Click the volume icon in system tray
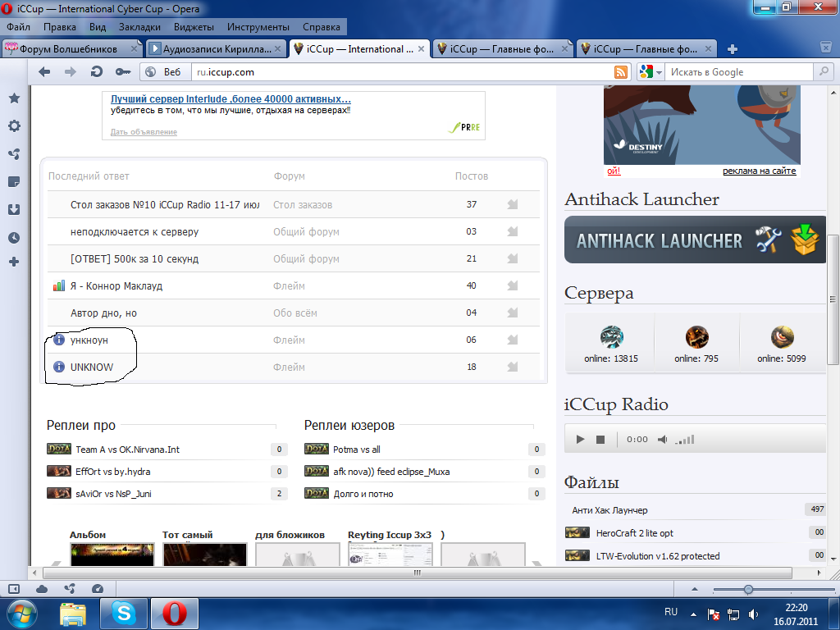The image size is (840, 630). click(x=753, y=614)
